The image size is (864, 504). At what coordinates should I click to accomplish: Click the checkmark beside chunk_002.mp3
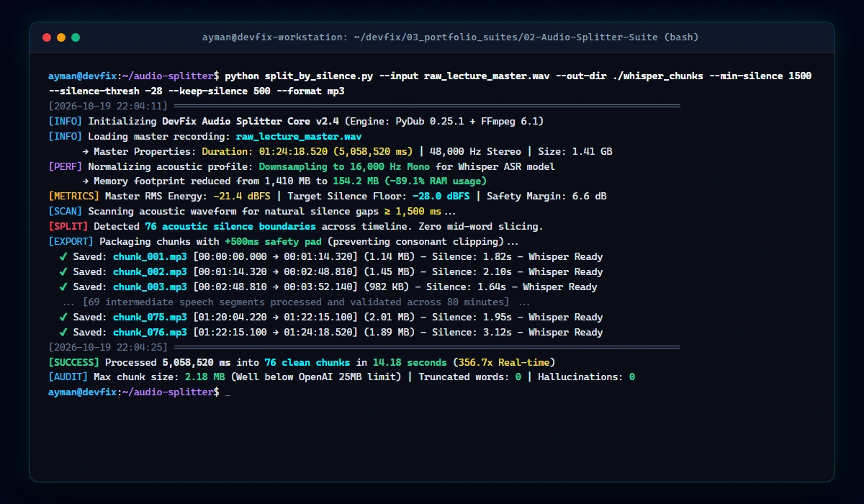(63, 272)
